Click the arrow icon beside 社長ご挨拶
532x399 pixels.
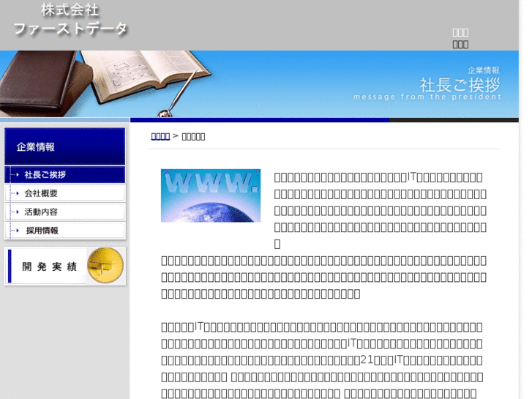18,174
